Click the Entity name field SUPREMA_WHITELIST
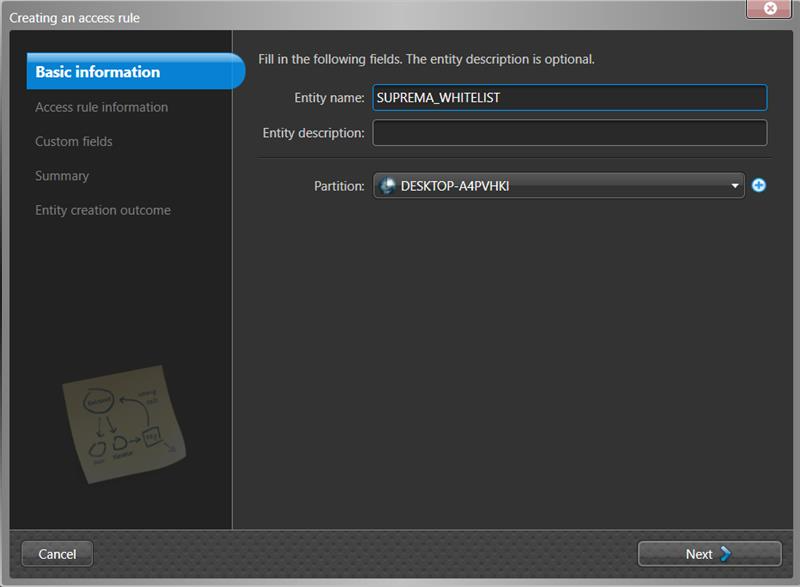Viewport: 800px width, 587px height. coord(569,97)
